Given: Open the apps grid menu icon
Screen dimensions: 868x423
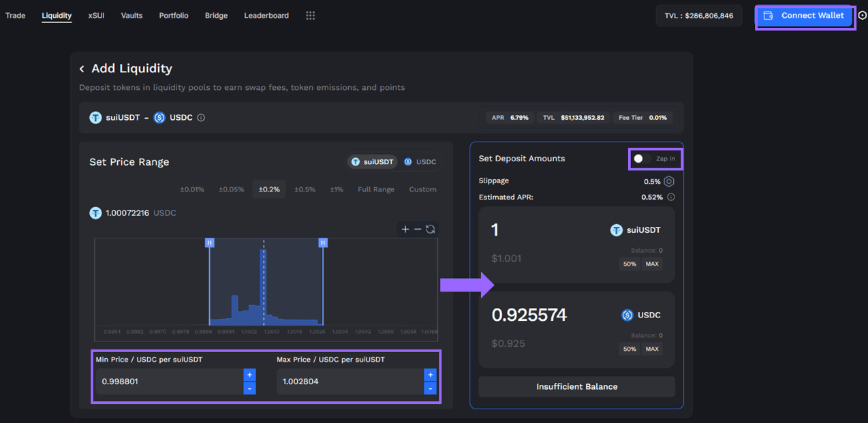Looking at the screenshot, I should (310, 16).
